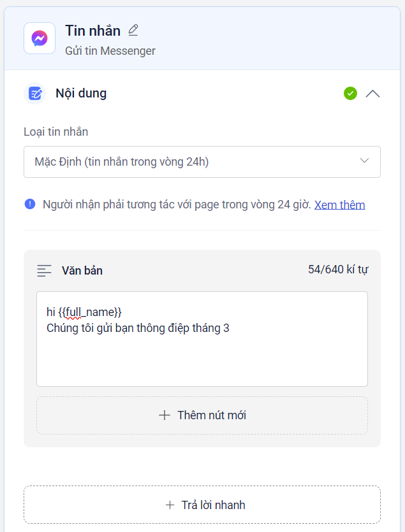Click the dropdown arrow of the message type
This screenshot has height=532, width=405.
click(x=365, y=161)
